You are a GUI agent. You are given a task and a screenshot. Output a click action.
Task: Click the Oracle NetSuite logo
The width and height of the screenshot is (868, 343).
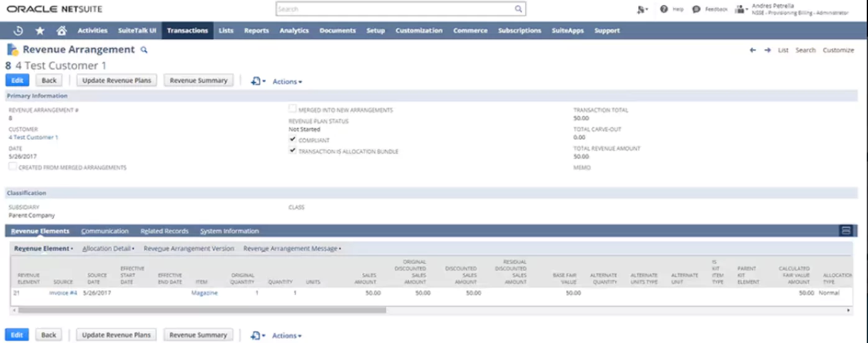[54, 9]
